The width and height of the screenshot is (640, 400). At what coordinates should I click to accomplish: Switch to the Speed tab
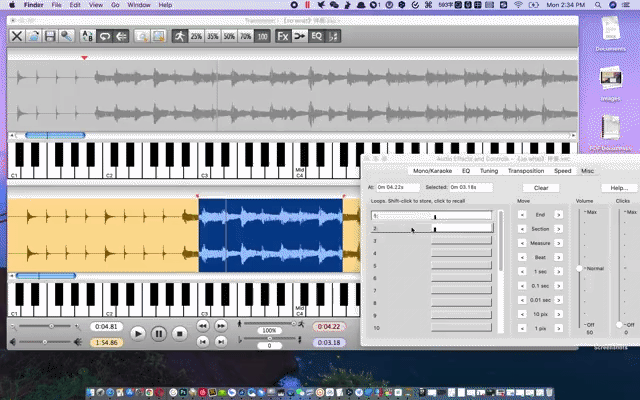pyautogui.click(x=562, y=171)
